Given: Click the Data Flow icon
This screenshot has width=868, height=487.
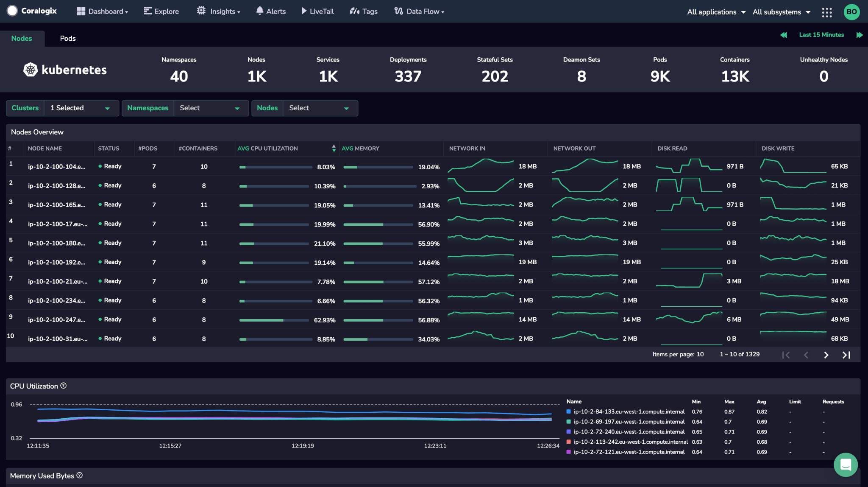Looking at the screenshot, I should tap(398, 11).
